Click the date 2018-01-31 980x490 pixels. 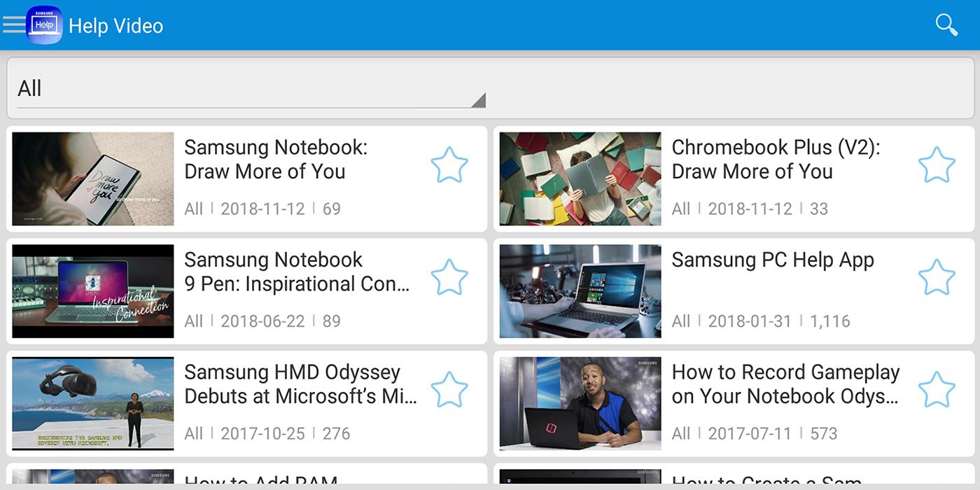tap(750, 321)
